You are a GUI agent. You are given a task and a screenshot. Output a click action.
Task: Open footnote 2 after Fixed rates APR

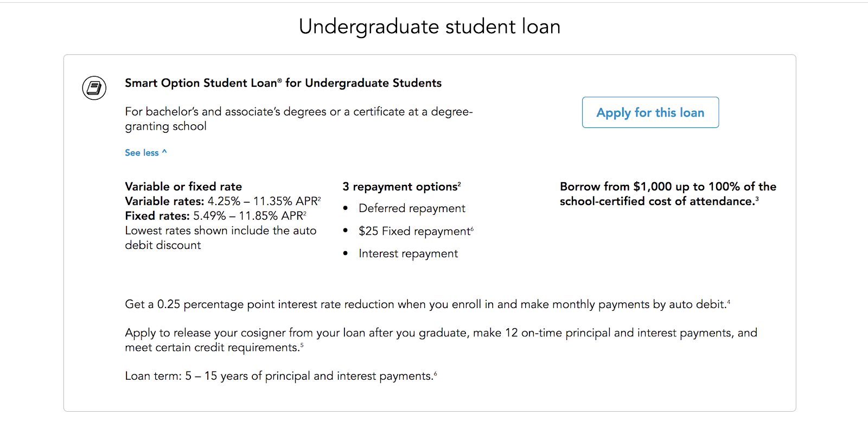pyautogui.click(x=305, y=213)
